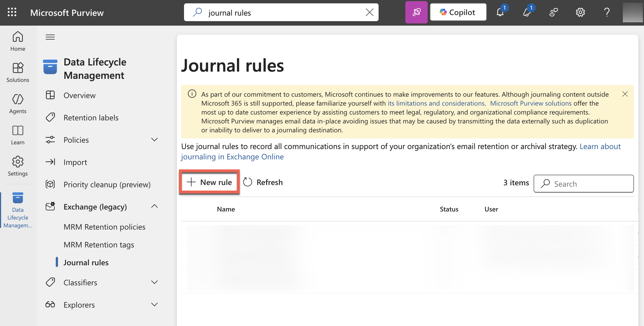This screenshot has width=644, height=326.
Task: Collapse navigation with hamburger menu icon
Action: click(x=50, y=37)
